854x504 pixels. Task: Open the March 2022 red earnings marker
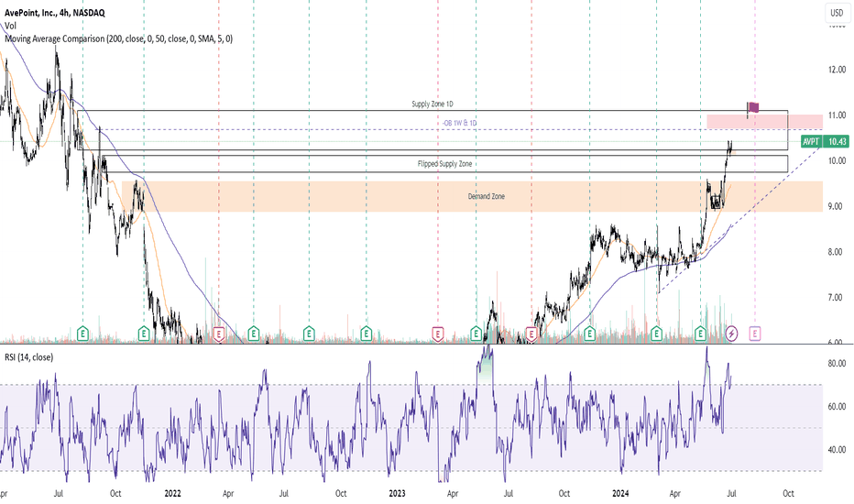pyautogui.click(x=219, y=333)
